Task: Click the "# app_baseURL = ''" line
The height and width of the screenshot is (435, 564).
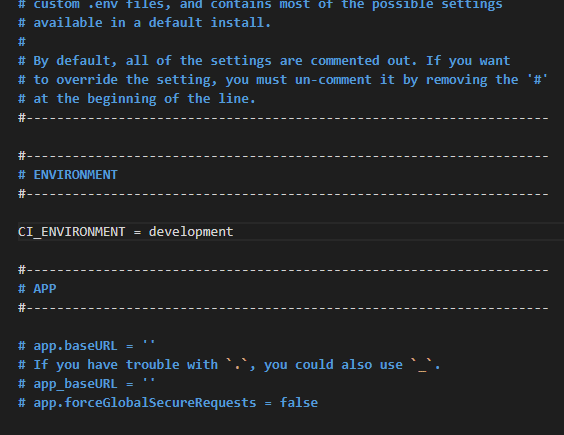Action: [87, 384]
